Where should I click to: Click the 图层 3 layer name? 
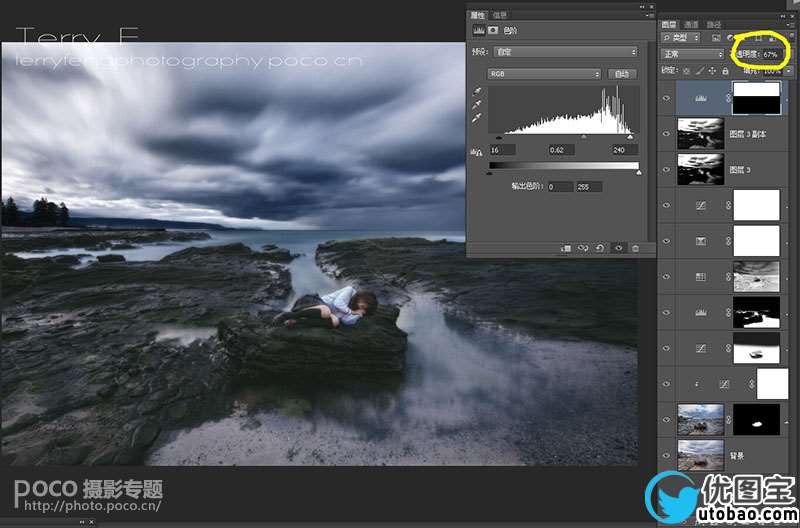click(739, 170)
